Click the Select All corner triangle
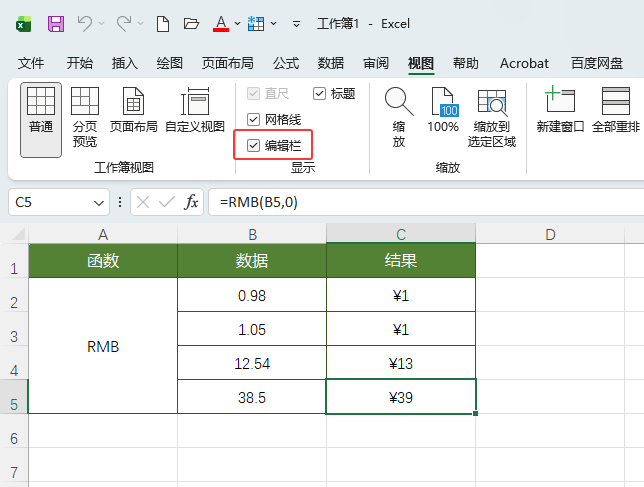Image resolution: width=644 pixels, height=487 pixels. [19, 234]
